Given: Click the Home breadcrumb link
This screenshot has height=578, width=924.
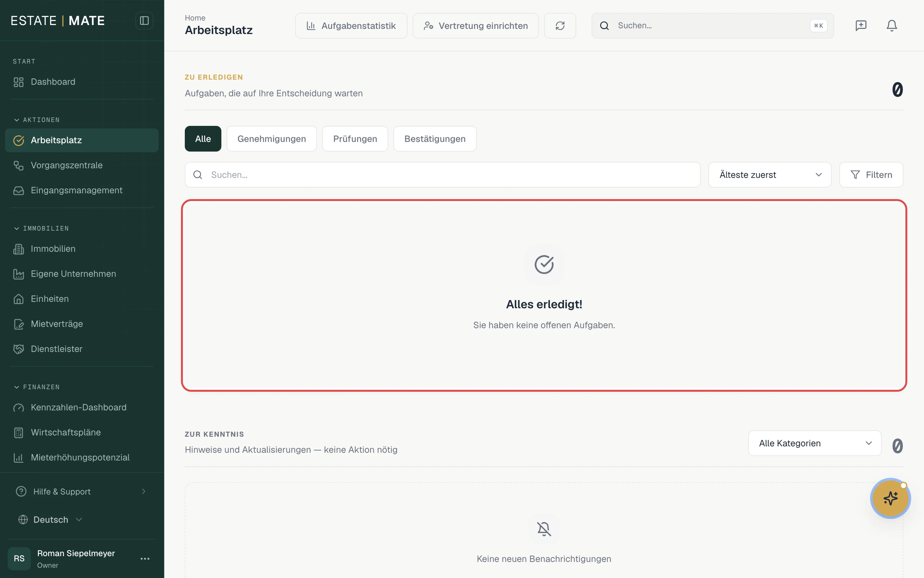Looking at the screenshot, I should click(x=195, y=18).
